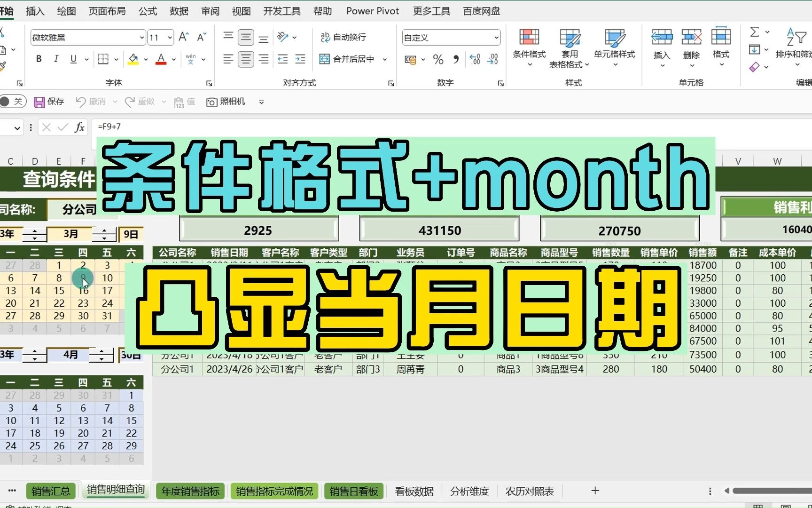Decrease decimal places

coord(493,59)
